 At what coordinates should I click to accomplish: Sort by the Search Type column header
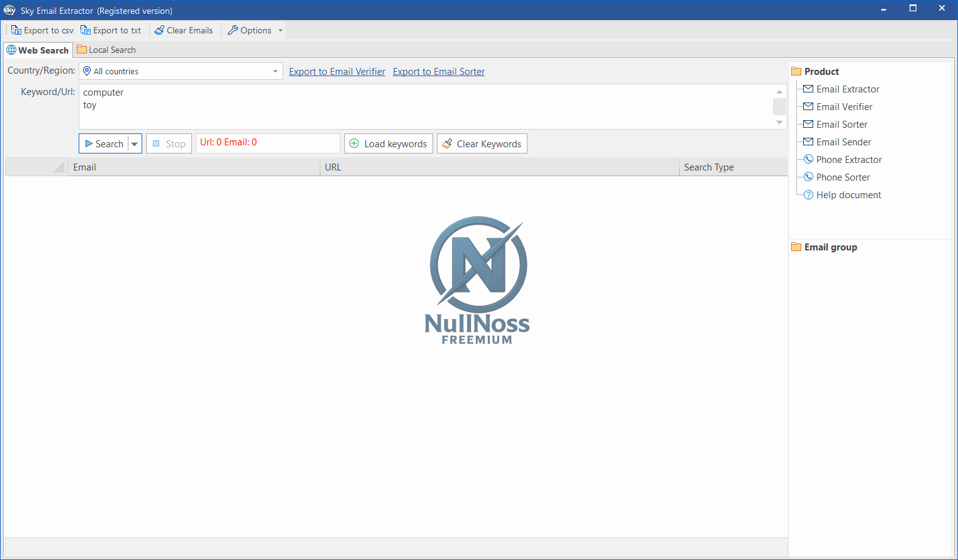coord(733,167)
